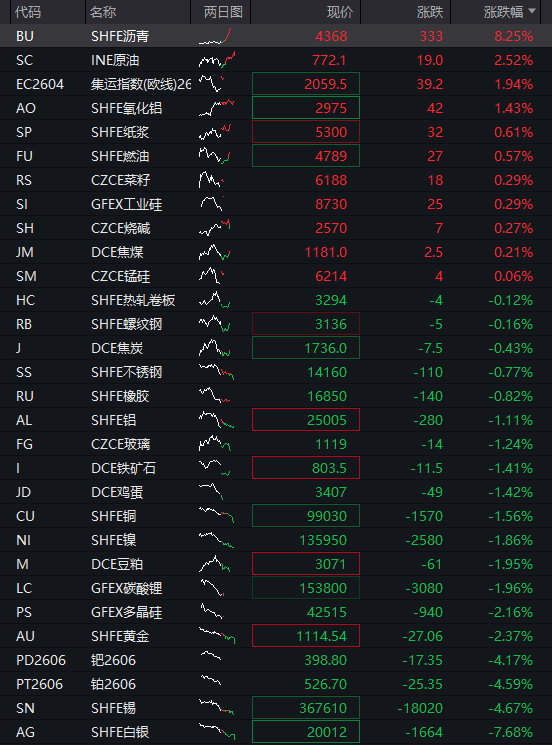Click the 现价 column header
The height and width of the screenshot is (745, 552).
click(x=340, y=12)
